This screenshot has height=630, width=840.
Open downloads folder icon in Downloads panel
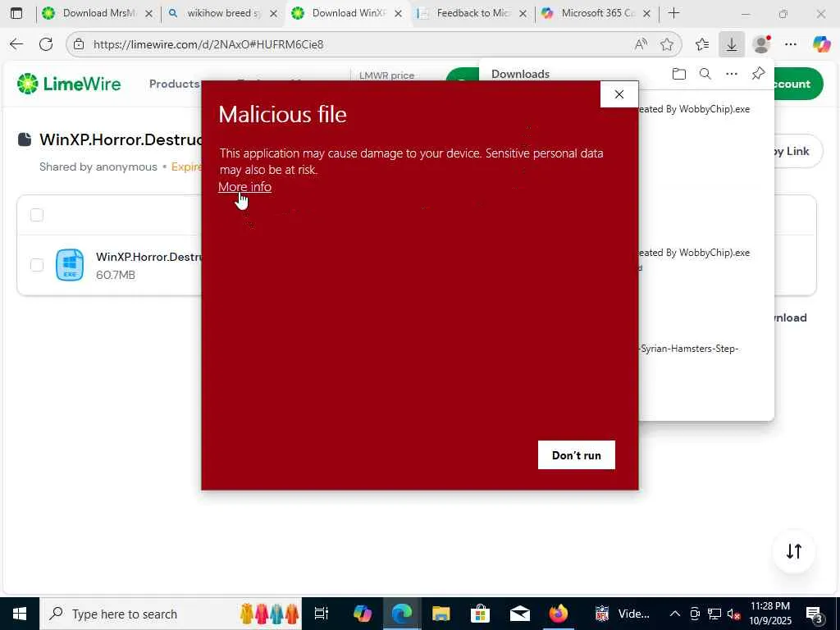[678, 74]
